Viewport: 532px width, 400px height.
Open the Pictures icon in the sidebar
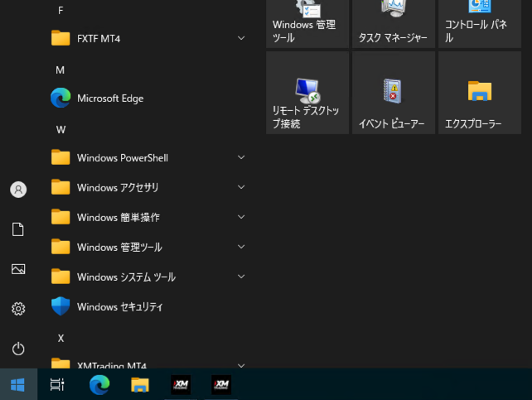18,269
